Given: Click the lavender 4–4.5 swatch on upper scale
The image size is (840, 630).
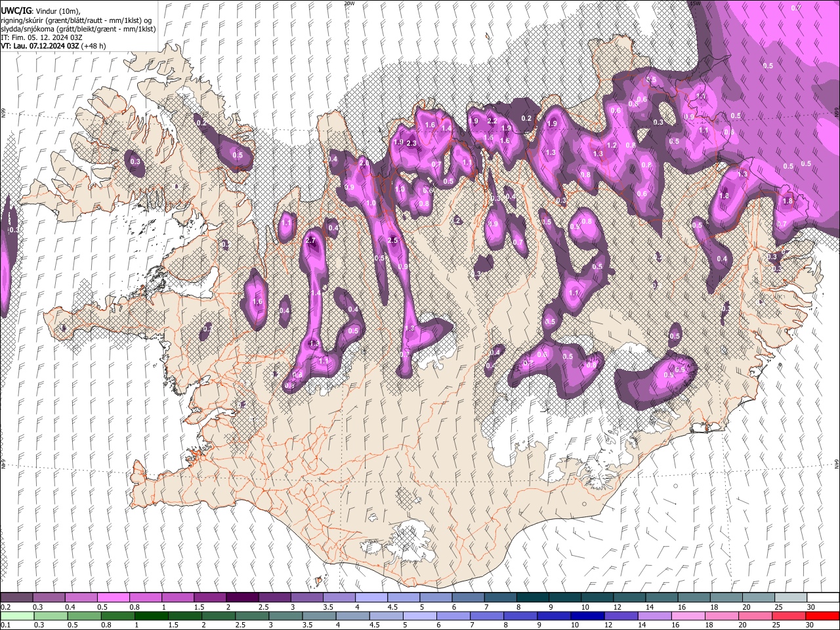Looking at the screenshot, I should 371,598.
